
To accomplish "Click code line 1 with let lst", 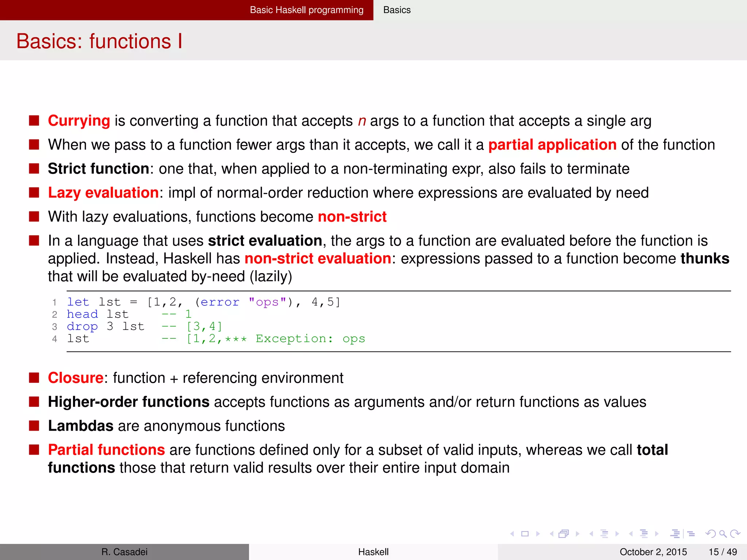I will (x=204, y=302).
